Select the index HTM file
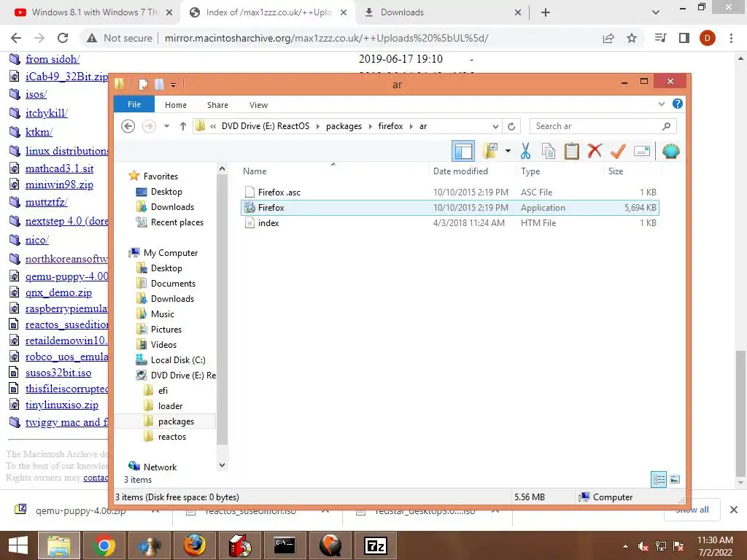This screenshot has width=747, height=560. (x=449, y=223)
